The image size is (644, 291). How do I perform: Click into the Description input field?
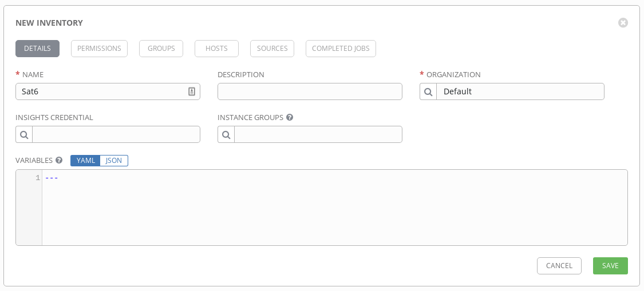coord(310,91)
